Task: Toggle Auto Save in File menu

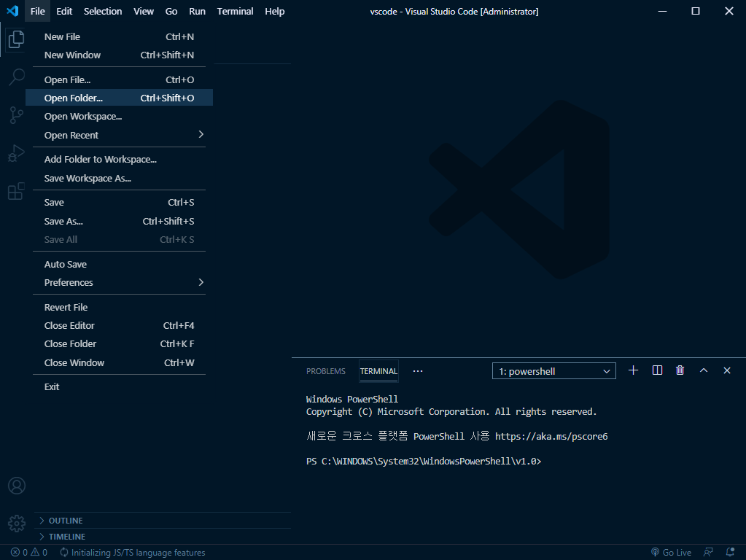Action: pos(119,265)
